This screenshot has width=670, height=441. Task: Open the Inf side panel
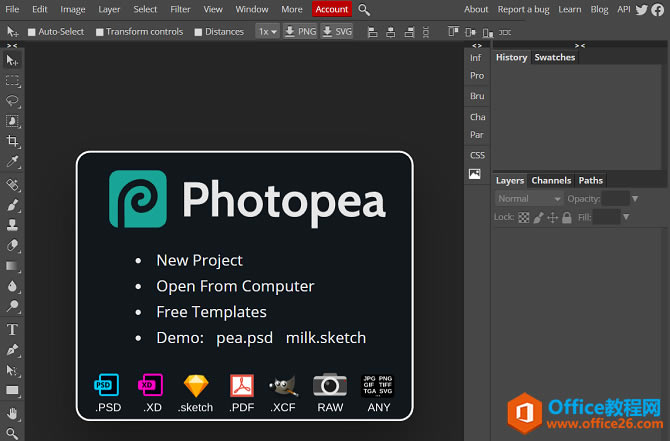coord(476,58)
